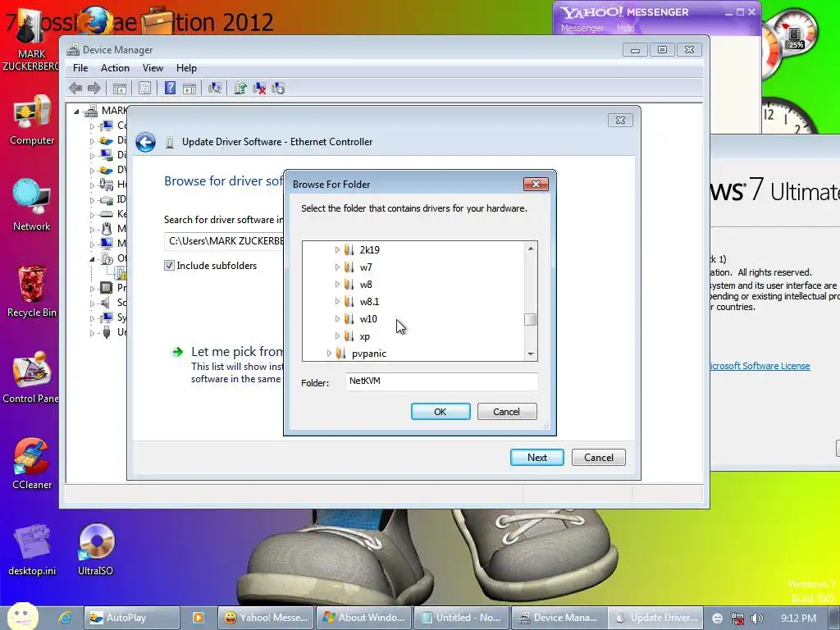Select the xp folder in the tree
The image size is (840, 630).
(x=365, y=336)
